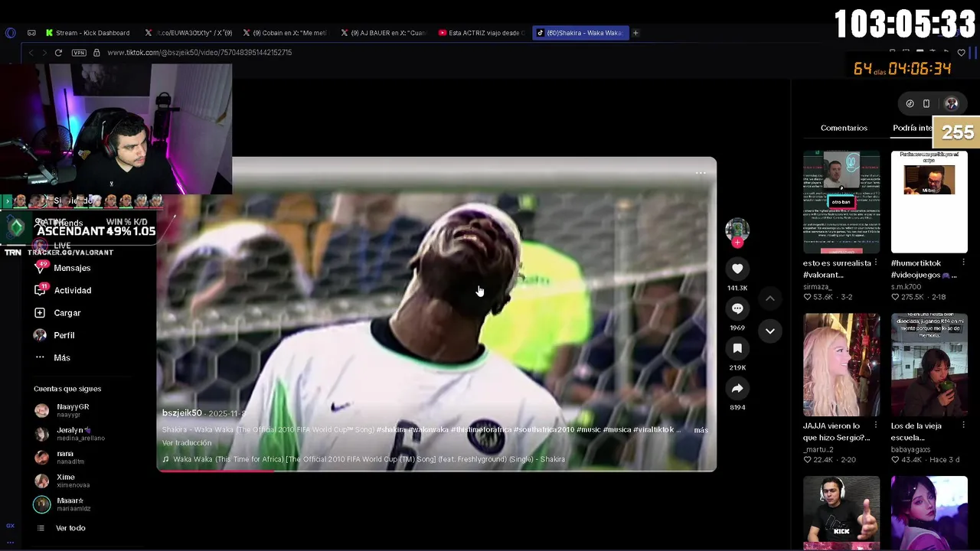Open the Opera menu logo icon
Image resolution: width=980 pixels, height=551 pixels.
point(10,33)
